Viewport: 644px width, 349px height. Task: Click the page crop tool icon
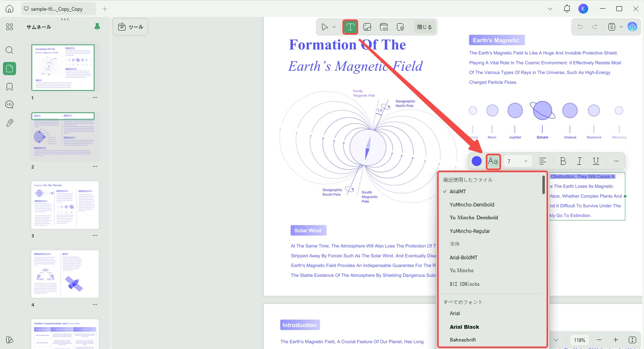400,27
